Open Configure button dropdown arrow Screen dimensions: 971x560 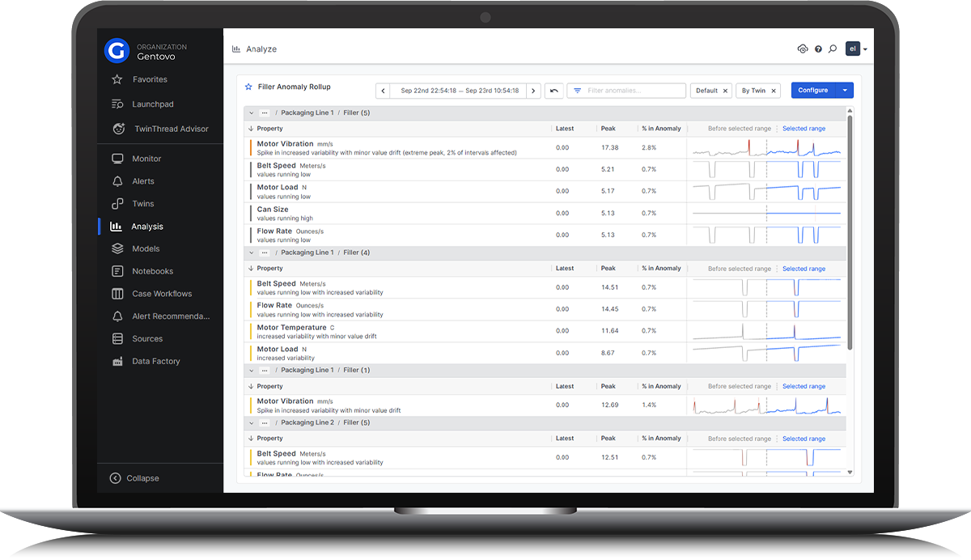(845, 91)
